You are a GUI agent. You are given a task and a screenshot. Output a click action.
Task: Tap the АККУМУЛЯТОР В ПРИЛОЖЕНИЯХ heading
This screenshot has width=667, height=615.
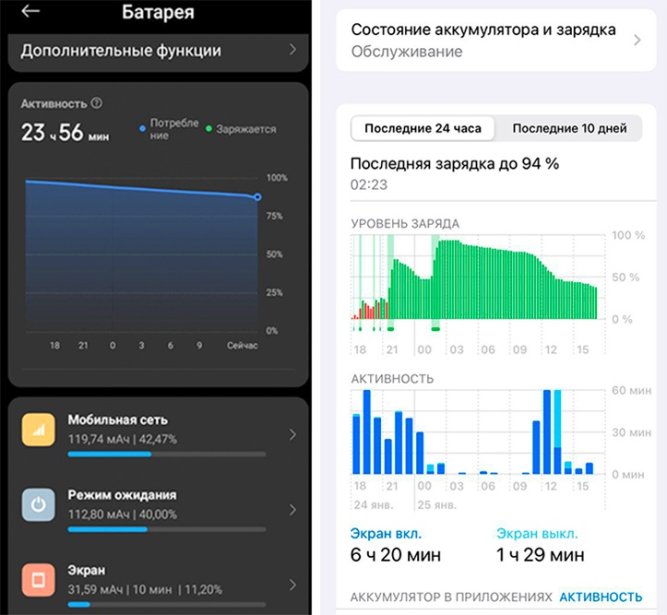(451, 598)
